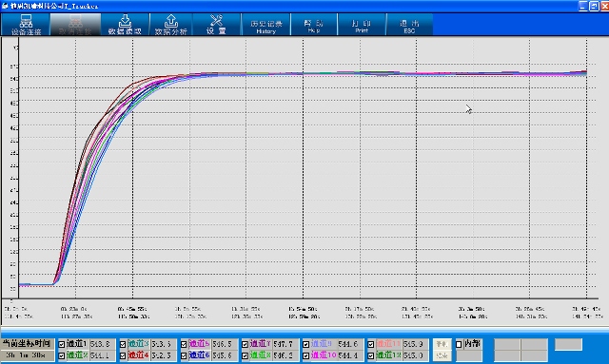Click the 退出 ESC exit button
Image resolution: width=609 pixels, height=364 pixels.
click(x=409, y=25)
